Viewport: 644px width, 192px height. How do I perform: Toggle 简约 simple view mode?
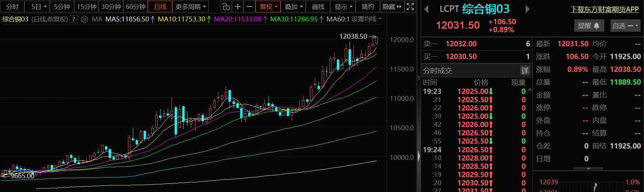(x=368, y=7)
